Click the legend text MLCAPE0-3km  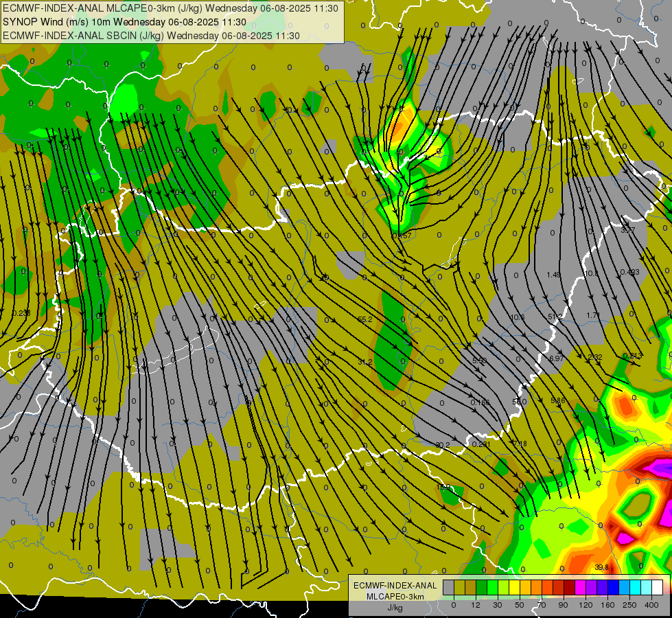tap(395, 597)
